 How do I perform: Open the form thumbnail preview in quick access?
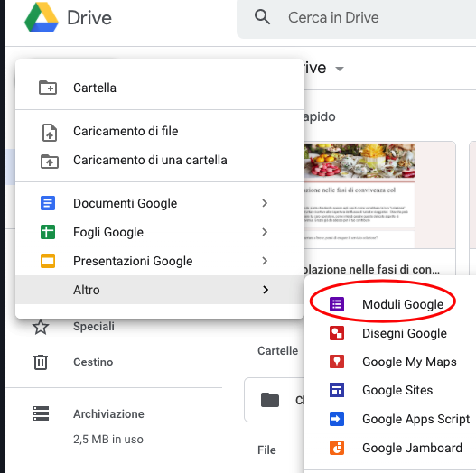pyautogui.click(x=379, y=196)
